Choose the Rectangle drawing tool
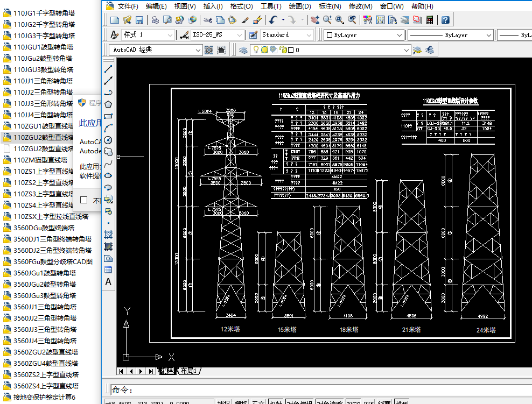This screenshot has height=404, width=532. click(108, 116)
